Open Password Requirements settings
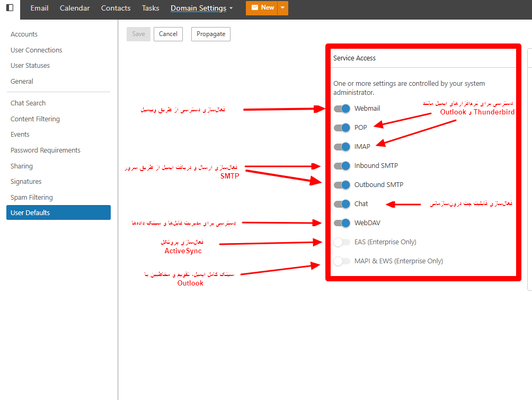This screenshot has width=532, height=400. click(x=46, y=150)
